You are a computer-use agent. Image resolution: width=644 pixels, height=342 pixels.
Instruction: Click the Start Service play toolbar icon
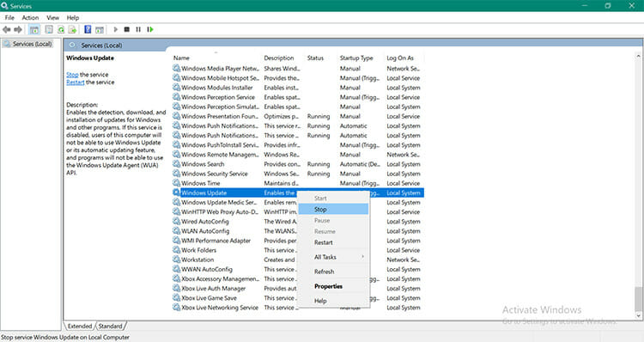(x=116, y=29)
